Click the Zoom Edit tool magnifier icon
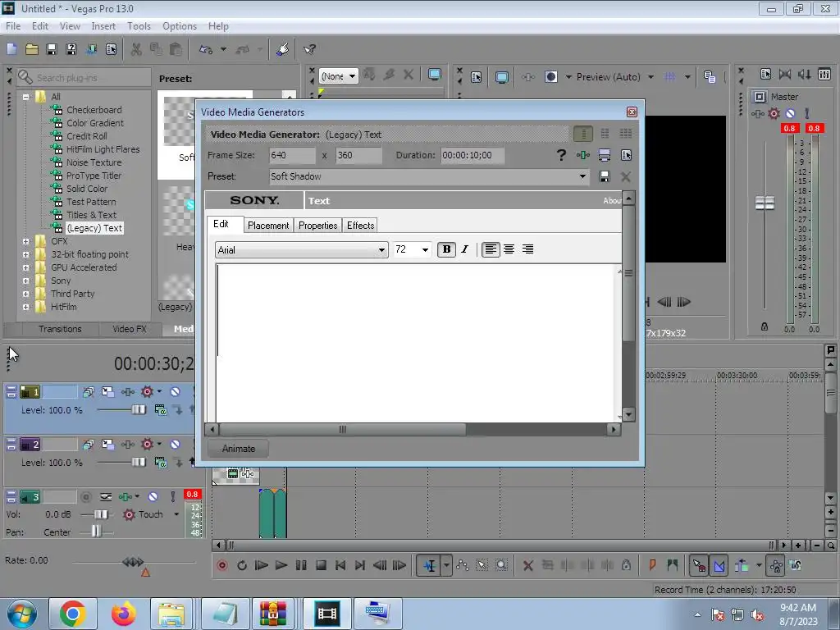Image resolution: width=840 pixels, height=630 pixels. (501, 565)
